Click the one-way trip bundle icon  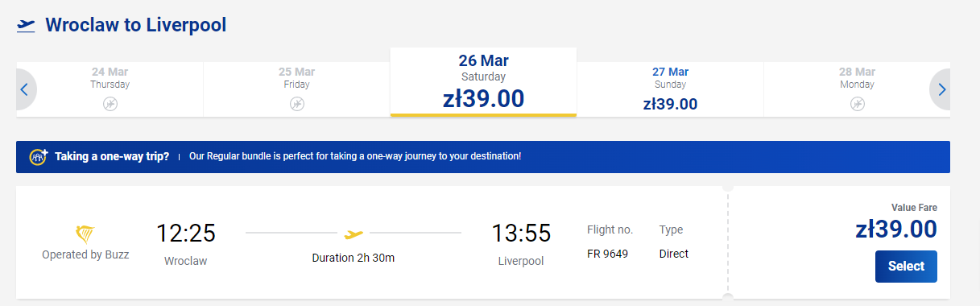click(x=39, y=156)
